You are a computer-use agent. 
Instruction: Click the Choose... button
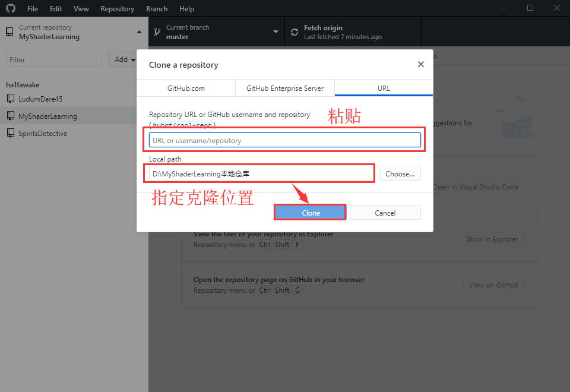(x=400, y=173)
